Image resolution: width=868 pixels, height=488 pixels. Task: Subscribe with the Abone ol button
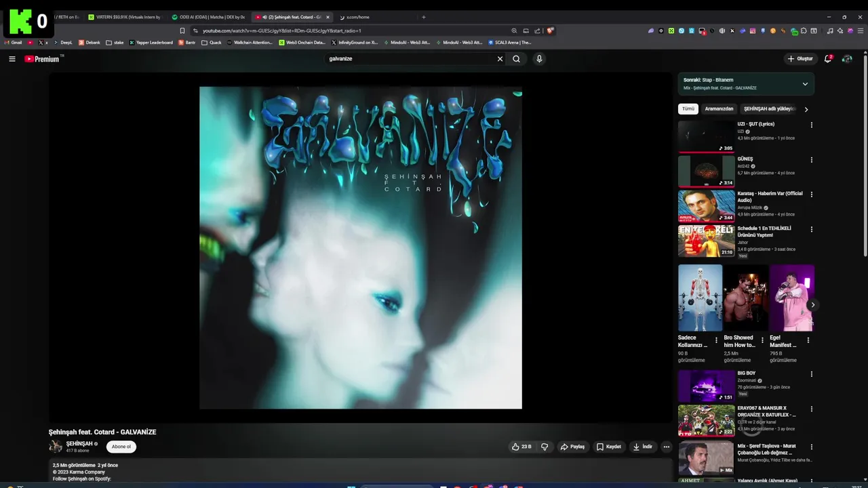121,447
